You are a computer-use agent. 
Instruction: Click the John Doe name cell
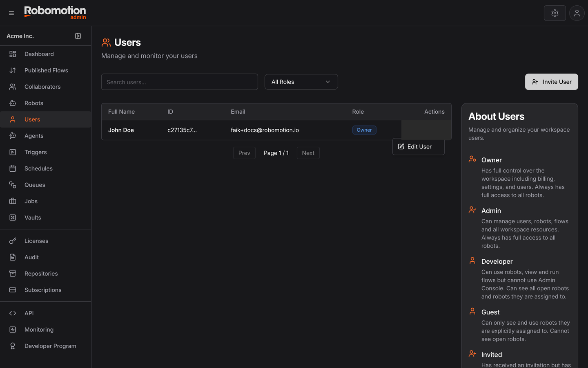[121, 130]
